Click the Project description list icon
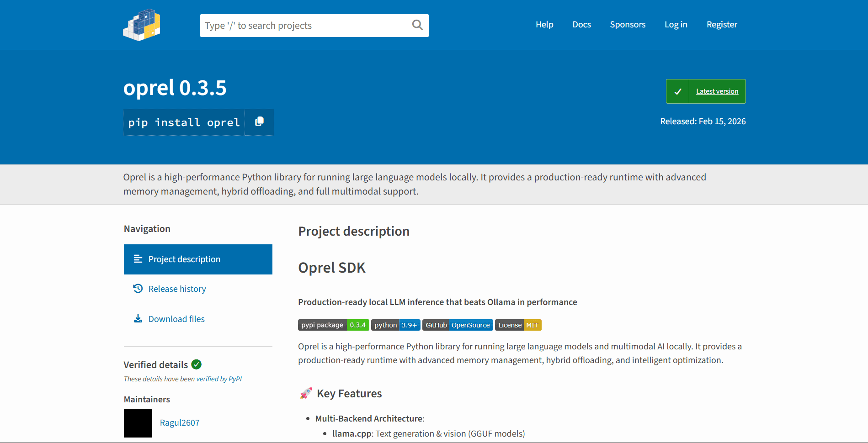 click(x=138, y=259)
